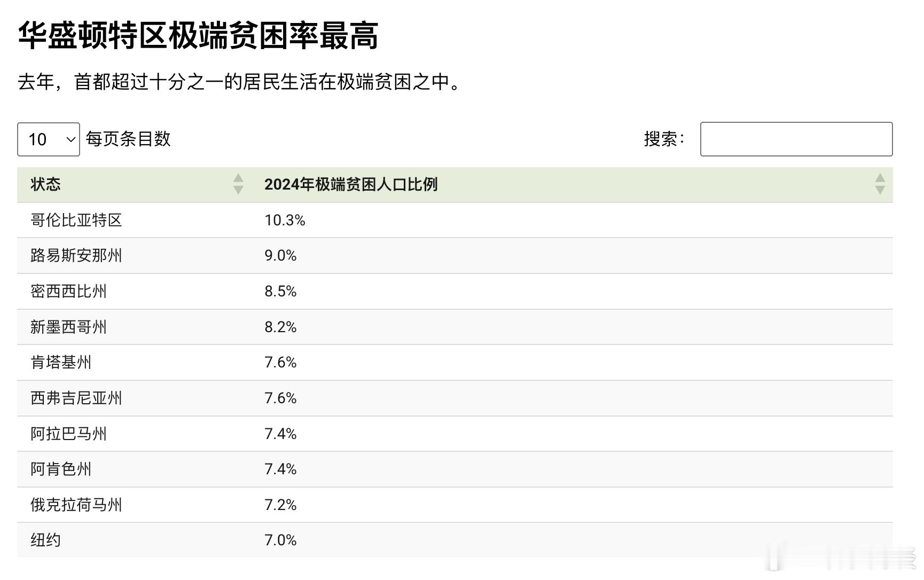This screenshot has width=924, height=580.
Task: Select the 俄克拉荷马州 row
Action: click(455, 505)
